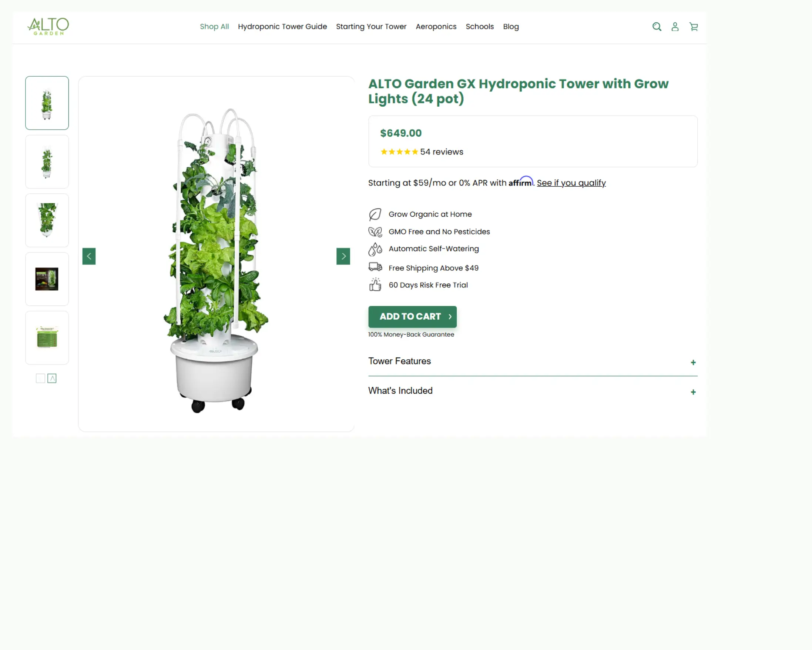Expand the Tower Features section
Screen dimensions: 812x650
(x=533, y=361)
